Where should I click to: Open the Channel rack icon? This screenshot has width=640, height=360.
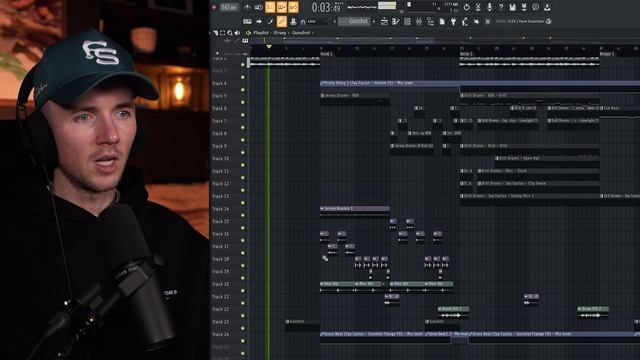pyautogui.click(x=407, y=21)
